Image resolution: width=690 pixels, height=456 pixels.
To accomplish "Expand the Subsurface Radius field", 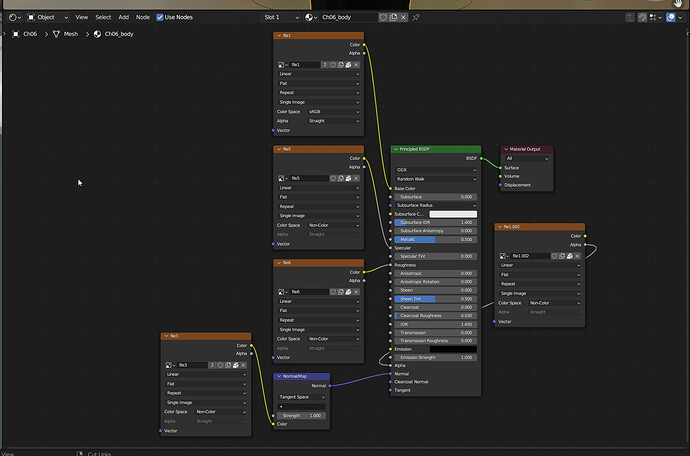I will [436, 206].
